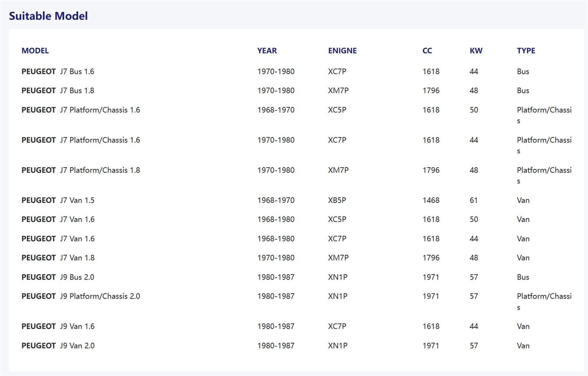The width and height of the screenshot is (588, 376).
Task: Click CC value 1468
Action: (x=431, y=200)
